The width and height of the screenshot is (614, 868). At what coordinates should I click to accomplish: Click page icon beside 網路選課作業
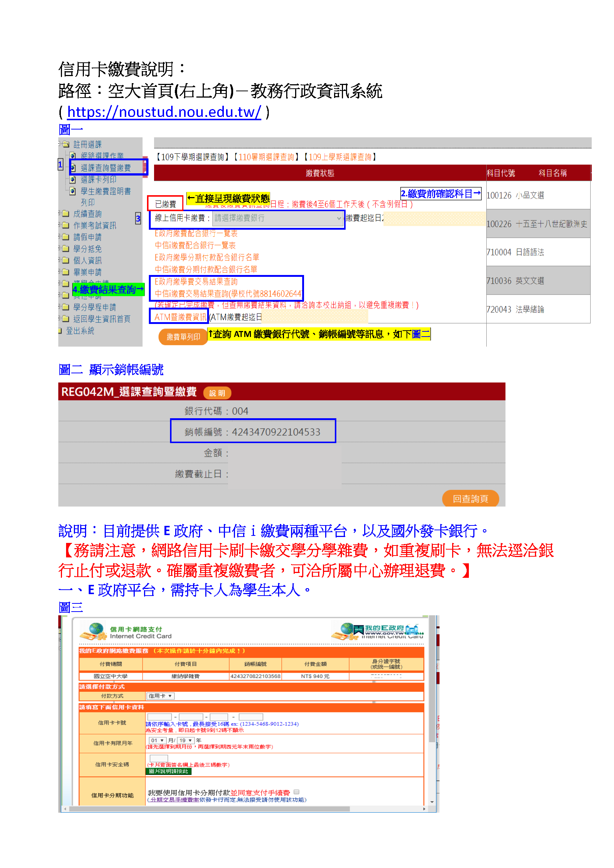(73, 155)
